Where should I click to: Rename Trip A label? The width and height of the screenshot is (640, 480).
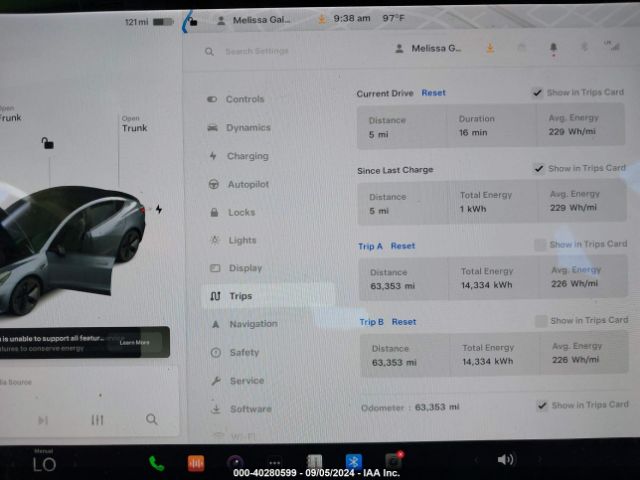(370, 246)
